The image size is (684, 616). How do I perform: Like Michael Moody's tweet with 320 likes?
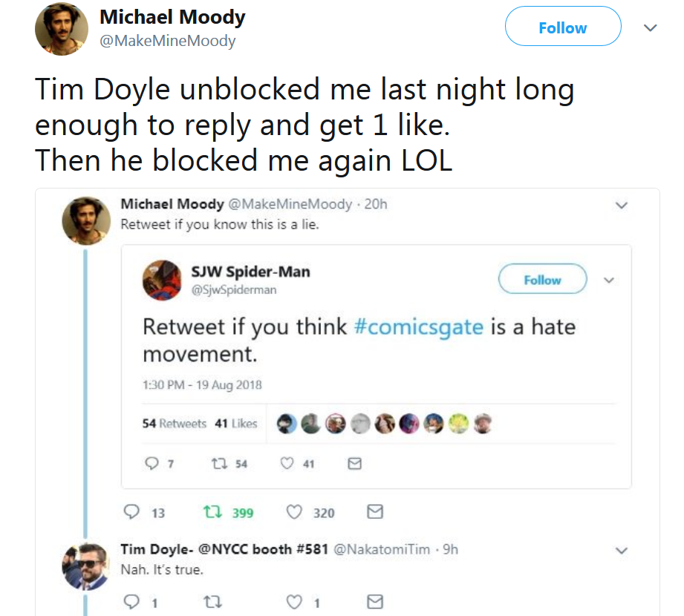pos(294,512)
